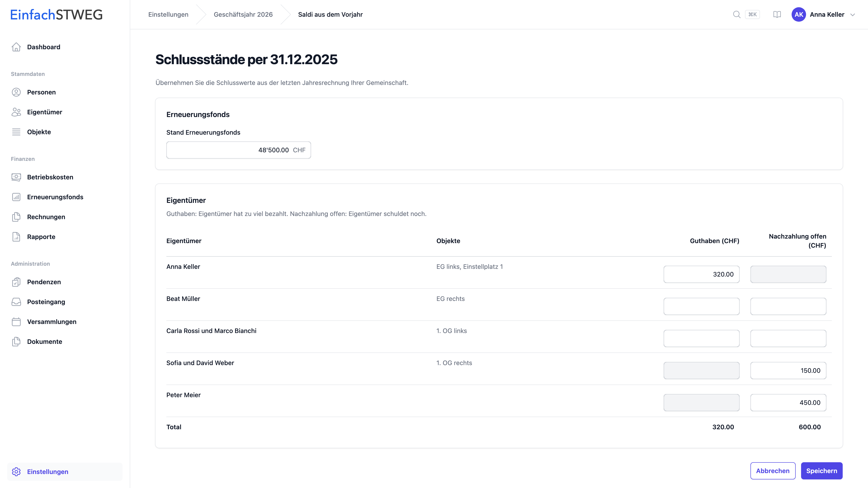Go to Einstellungen breadcrumb
This screenshot has width=868, height=488.
tap(168, 14)
